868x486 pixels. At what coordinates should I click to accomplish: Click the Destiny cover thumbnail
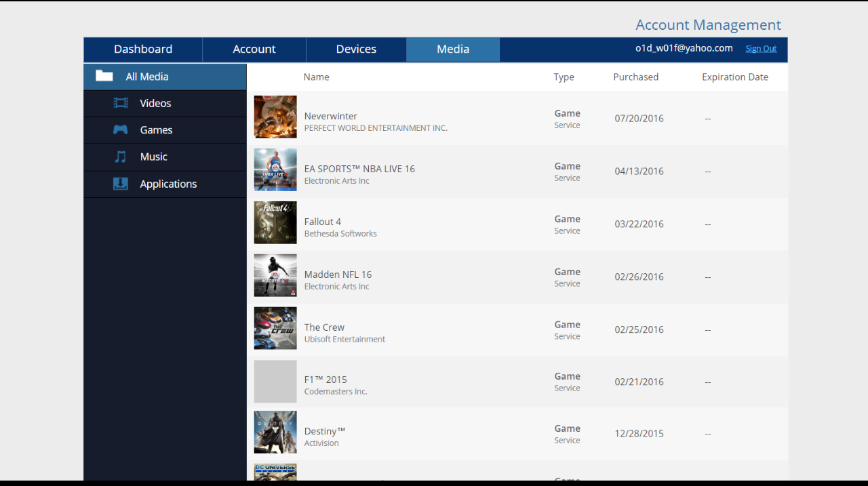pos(275,432)
